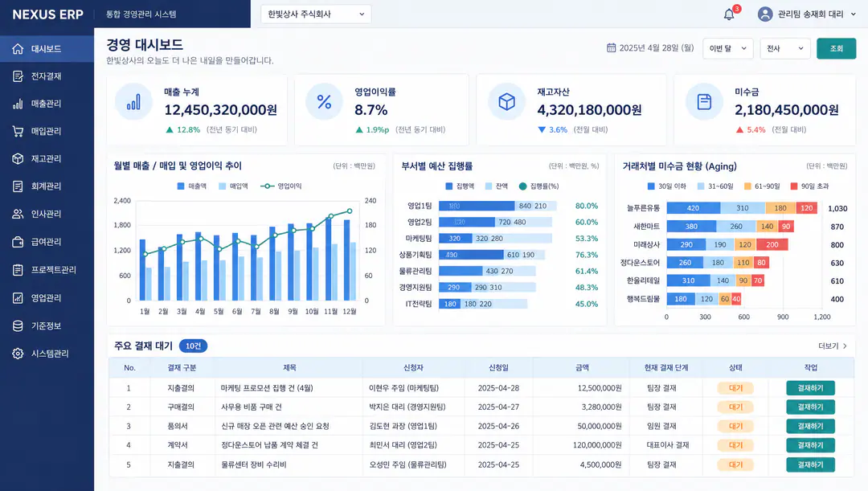Click 결재하기 for 사무용 비품 구매 건

point(810,407)
